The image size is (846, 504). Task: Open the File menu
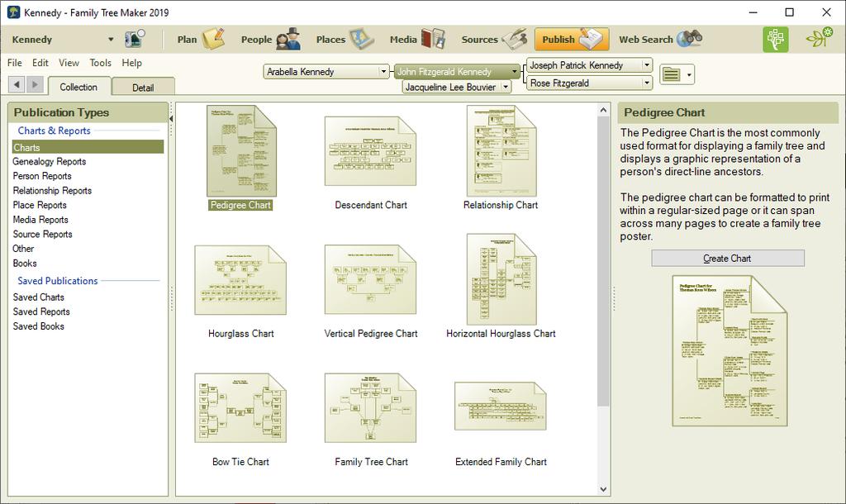15,63
